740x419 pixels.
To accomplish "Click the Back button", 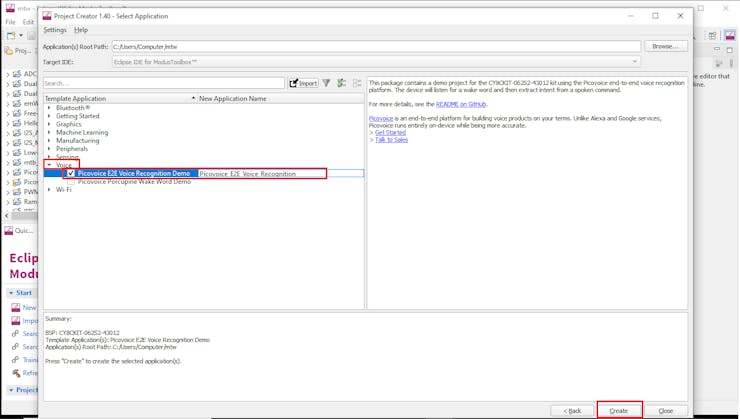I will click(572, 411).
